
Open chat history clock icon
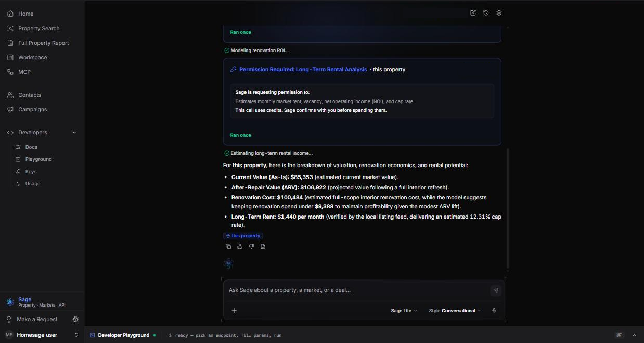(486, 13)
